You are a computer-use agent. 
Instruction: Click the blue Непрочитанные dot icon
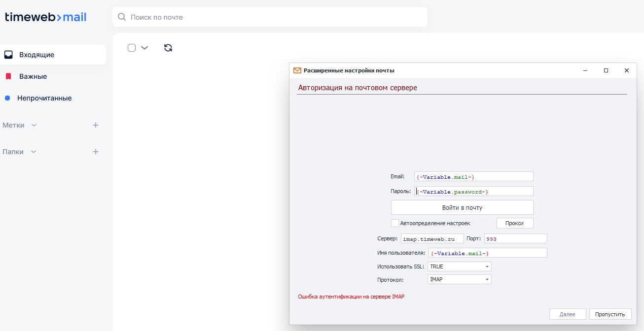coord(7,98)
